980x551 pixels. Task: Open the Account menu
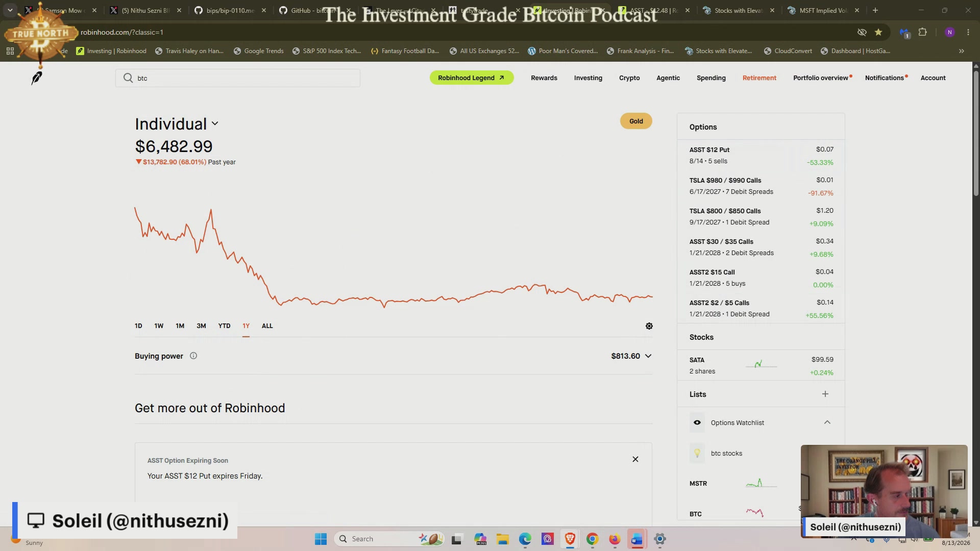pos(933,78)
